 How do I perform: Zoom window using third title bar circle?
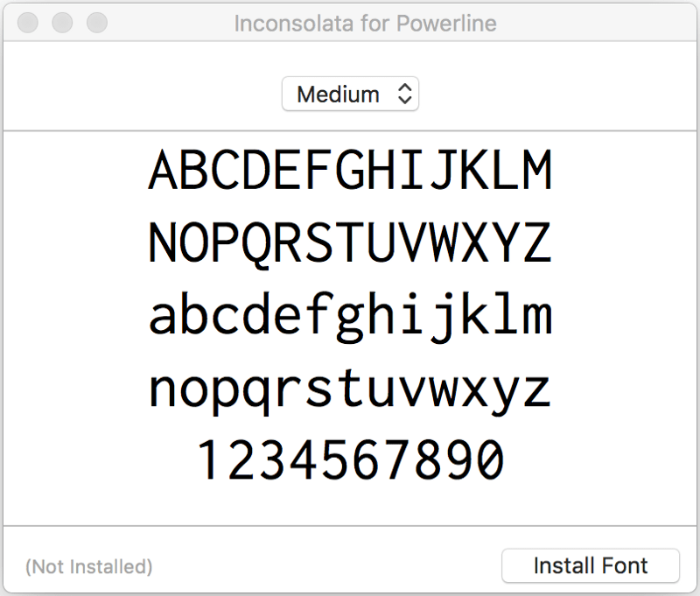97,23
